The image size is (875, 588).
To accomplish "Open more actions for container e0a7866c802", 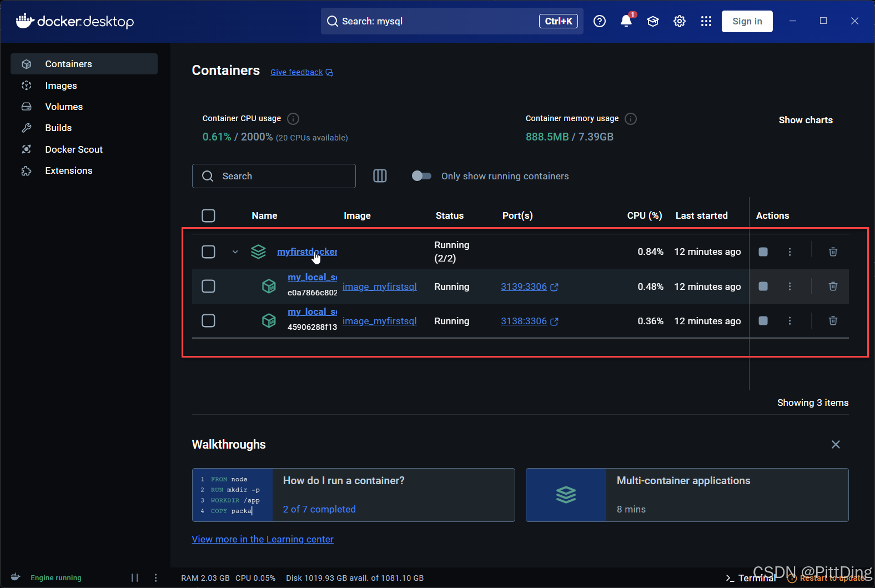I will point(789,287).
